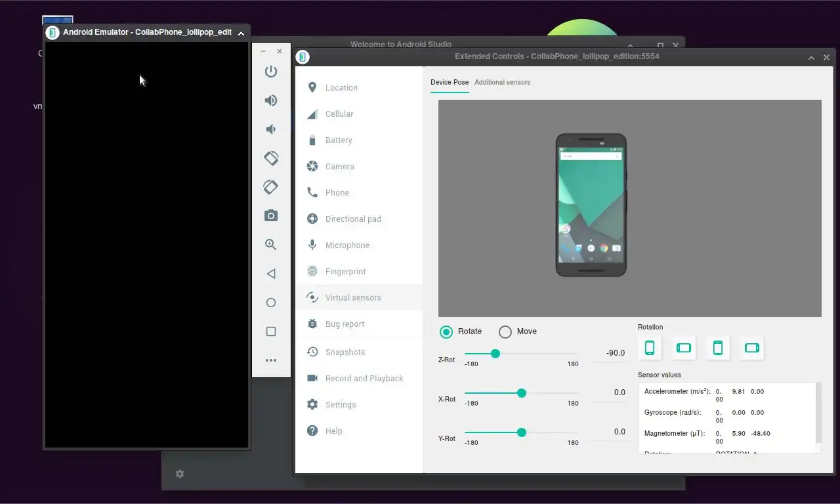Set landscape rotation with button-on-left phone icon
840x504 pixels.
pyautogui.click(x=684, y=348)
